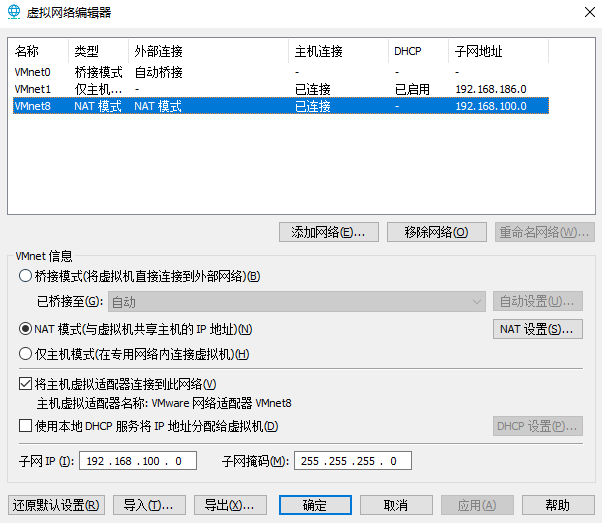602x523 pixels.
Task: Click the 取消 button
Action: (396, 505)
